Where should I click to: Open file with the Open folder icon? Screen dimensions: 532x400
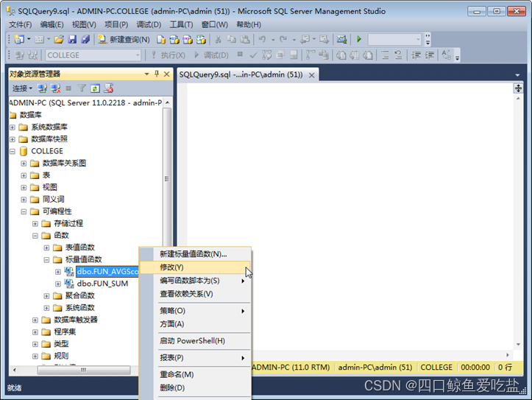click(x=59, y=39)
